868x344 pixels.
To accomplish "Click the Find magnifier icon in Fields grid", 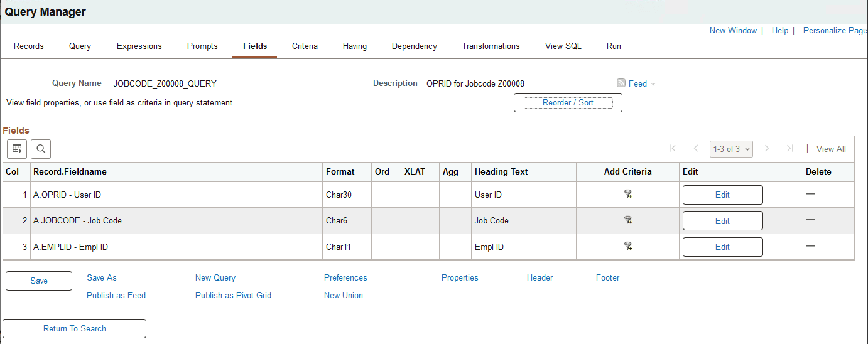I will [41, 149].
